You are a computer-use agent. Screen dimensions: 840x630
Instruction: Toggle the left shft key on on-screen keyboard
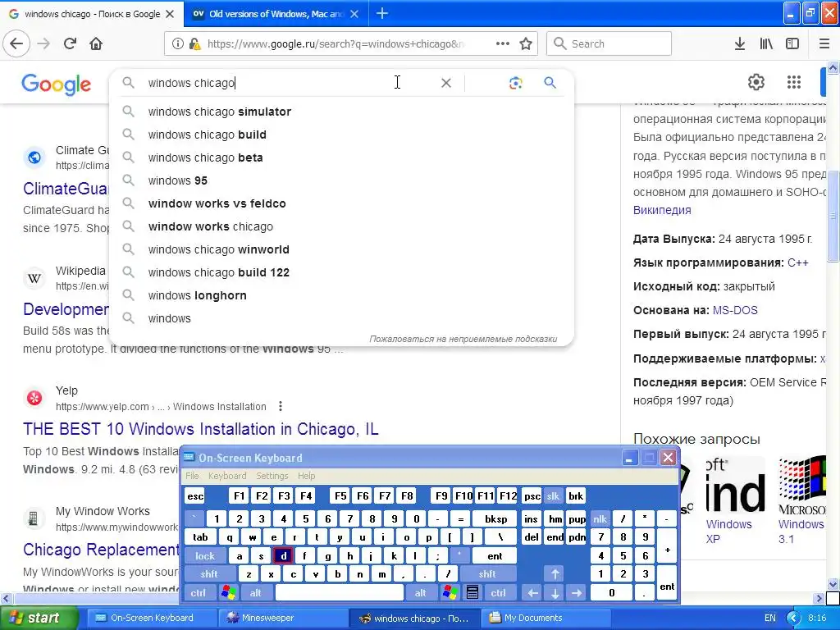coord(209,573)
